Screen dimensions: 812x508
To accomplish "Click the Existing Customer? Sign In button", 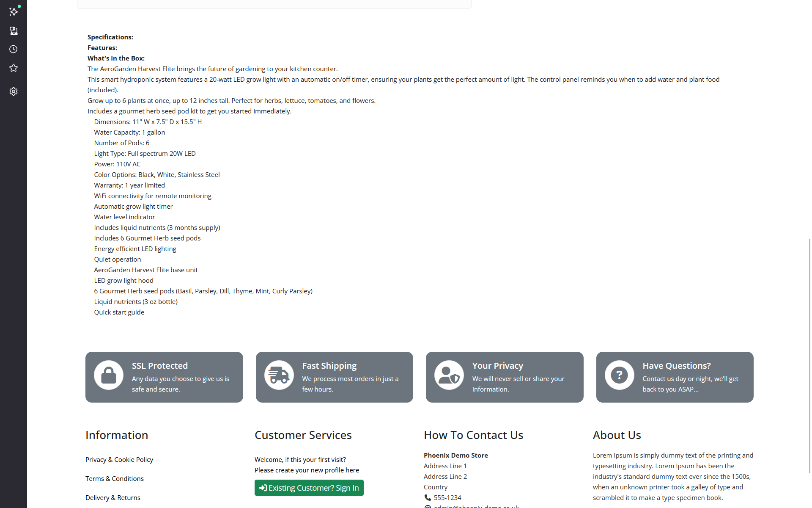I will 309,488.
